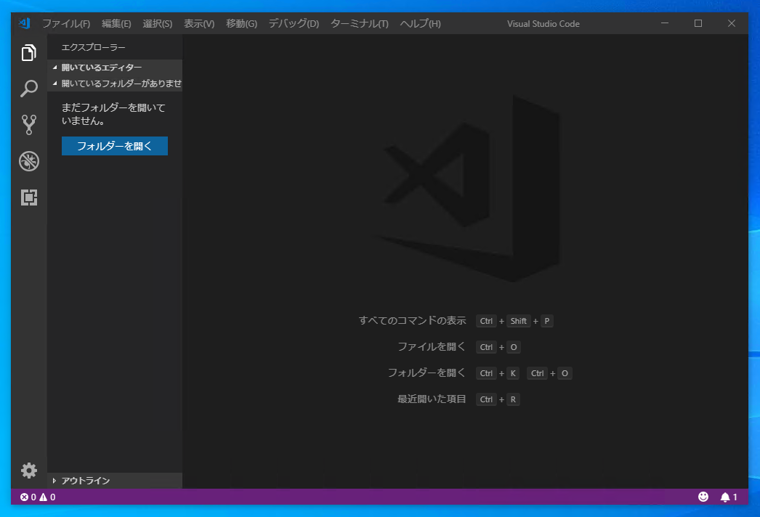Open the 表示(V) menu
Viewport: 760px width, 517px height.
(199, 24)
